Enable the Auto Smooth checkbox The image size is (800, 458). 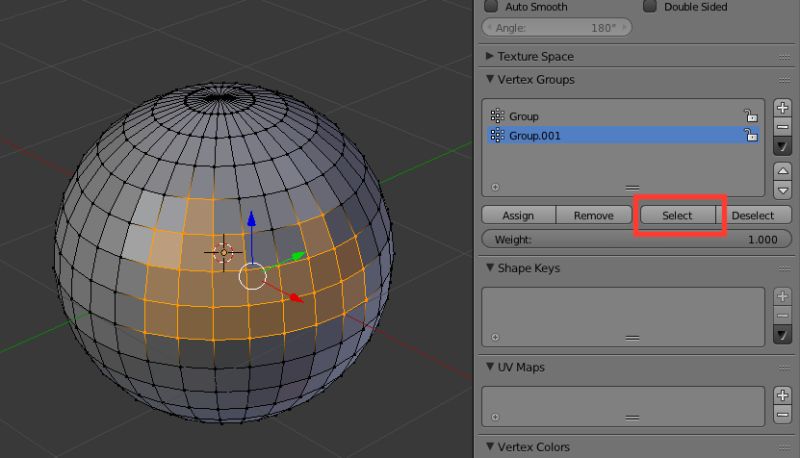point(491,6)
